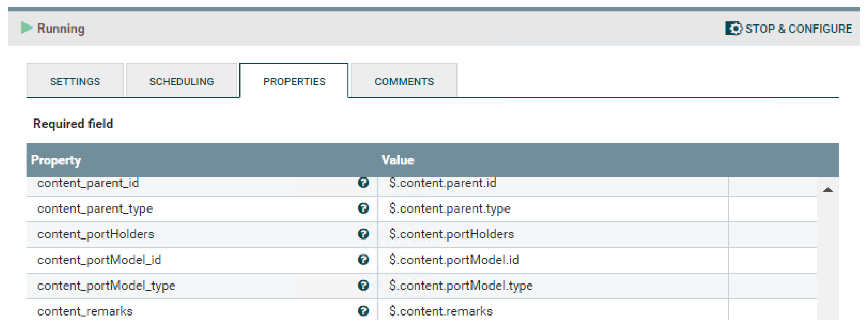Click the green Running status icon
This screenshot has height=330, width=868.
[x=26, y=28]
